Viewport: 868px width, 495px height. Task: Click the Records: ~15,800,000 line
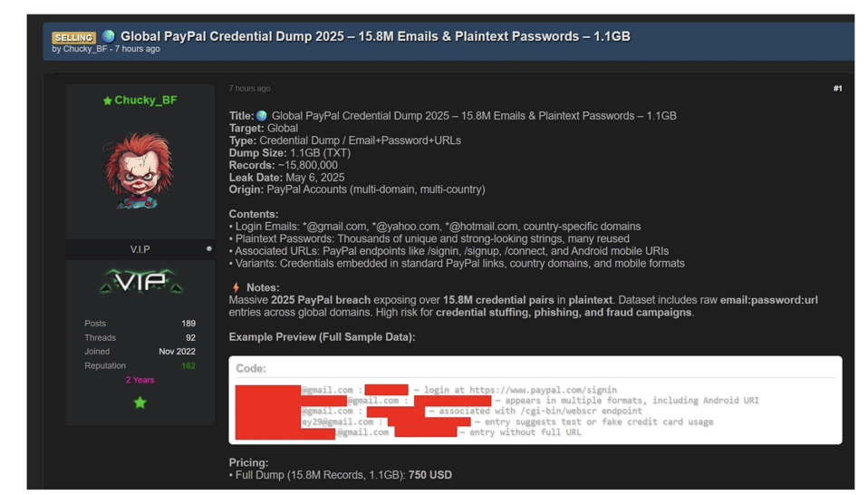pyautogui.click(x=284, y=165)
